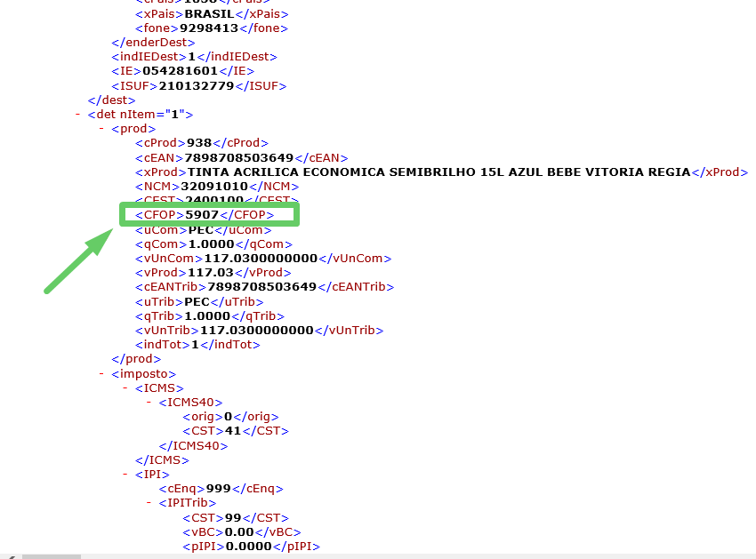
Task: Collapse the imposto node
Action: tap(101, 373)
